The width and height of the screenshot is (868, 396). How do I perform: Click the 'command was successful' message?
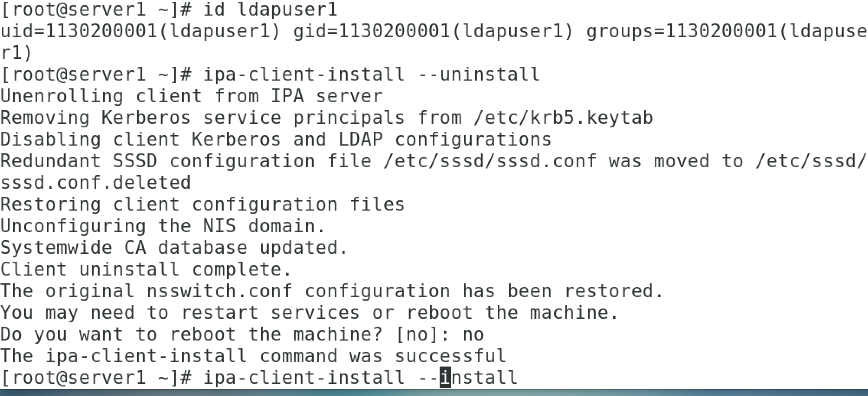coord(383,356)
